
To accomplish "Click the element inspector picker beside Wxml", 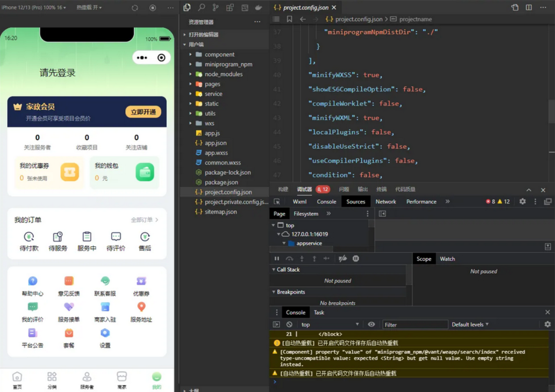I will [277, 202].
